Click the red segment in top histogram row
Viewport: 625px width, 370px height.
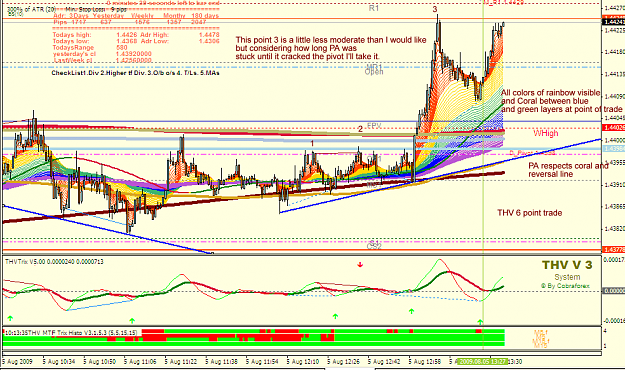click(153, 331)
